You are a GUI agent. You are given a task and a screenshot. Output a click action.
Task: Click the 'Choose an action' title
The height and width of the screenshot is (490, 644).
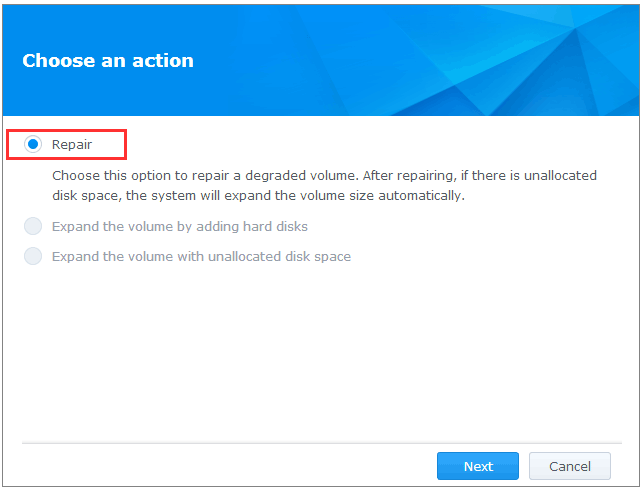(108, 60)
